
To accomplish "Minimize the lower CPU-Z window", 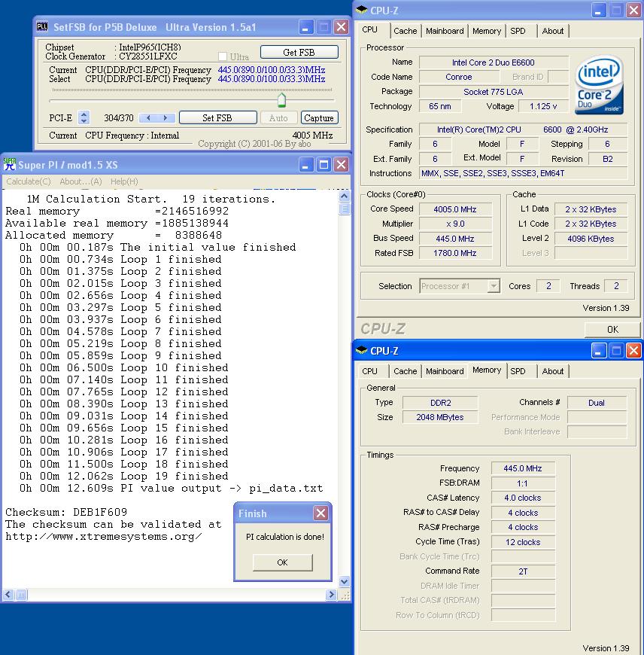I will (598, 351).
